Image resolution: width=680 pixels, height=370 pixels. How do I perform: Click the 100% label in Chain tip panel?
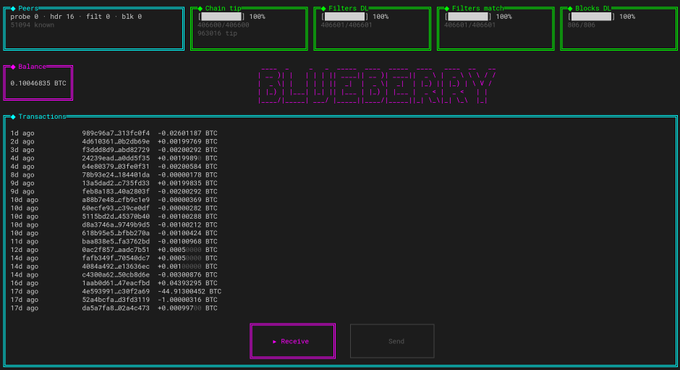[x=257, y=16]
